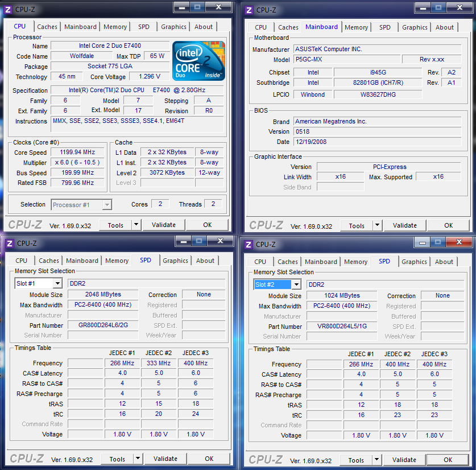Open About tab in the CPU window
Image resolution: width=476 pixels, height=470 pixels.
click(x=204, y=27)
